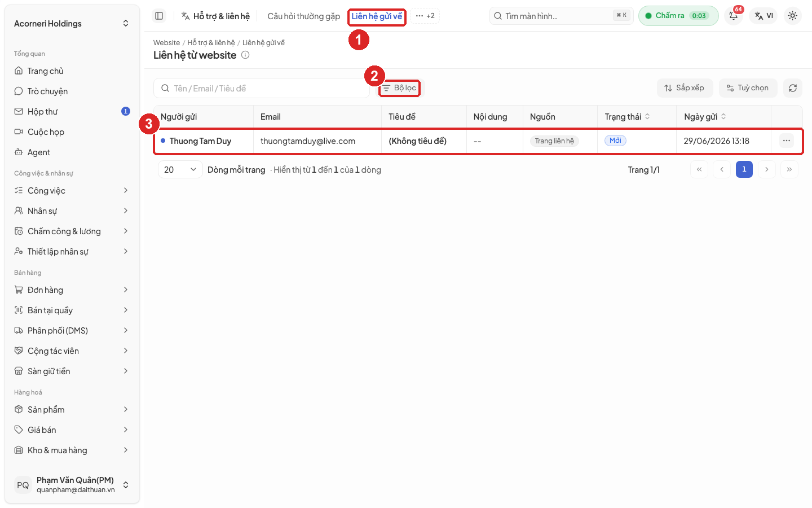
Task: Click the Website breadcrumb link
Action: [x=166, y=43]
